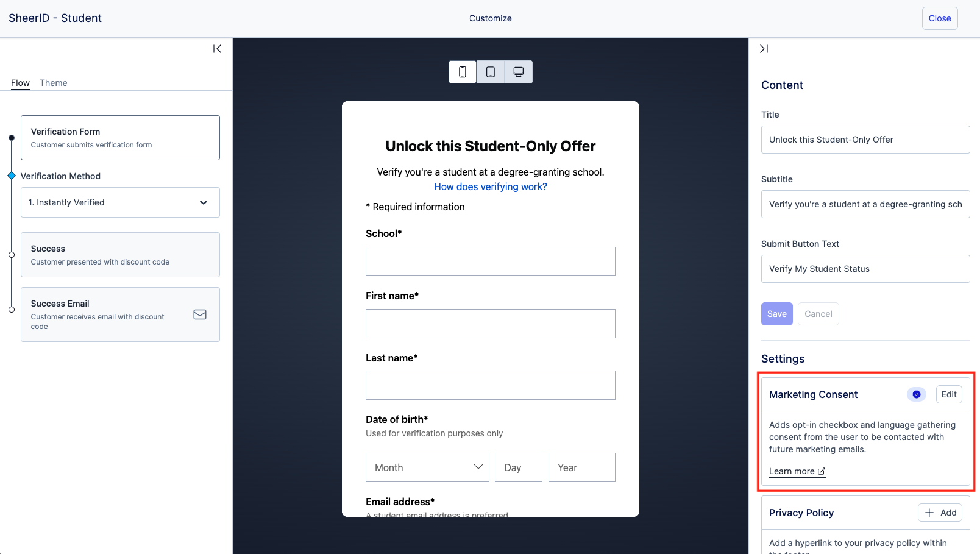Viewport: 980px width, 554px height.
Task: Click the plus icon beside Privacy Policy
Action: point(929,513)
